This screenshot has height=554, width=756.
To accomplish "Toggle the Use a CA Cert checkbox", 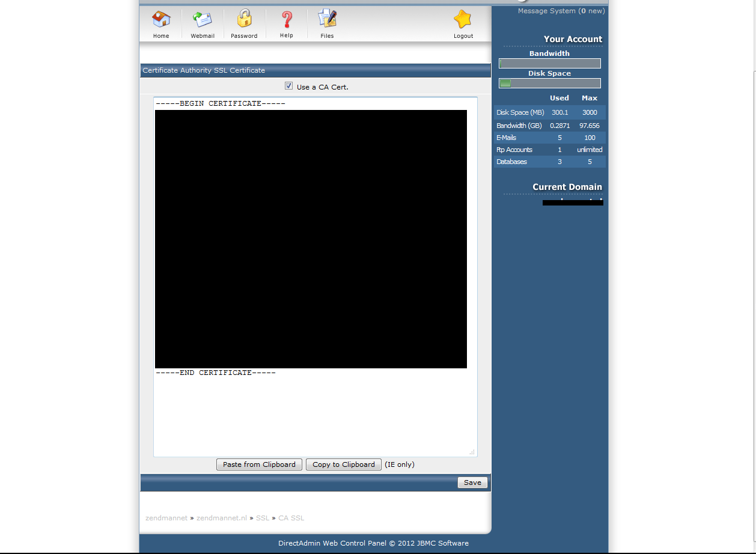I will 289,86.
